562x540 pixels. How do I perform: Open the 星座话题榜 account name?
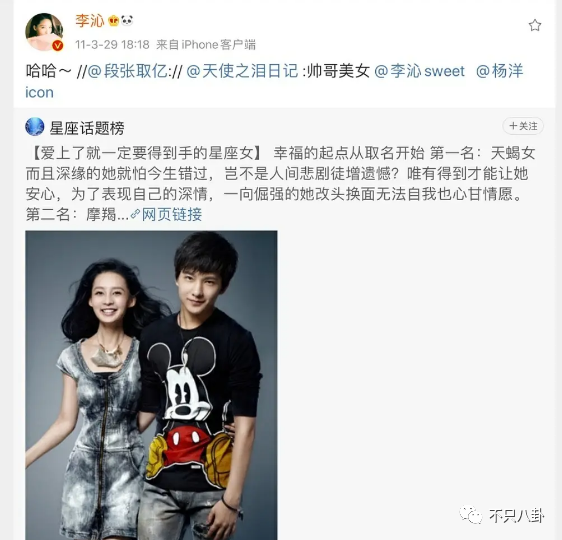(x=87, y=128)
